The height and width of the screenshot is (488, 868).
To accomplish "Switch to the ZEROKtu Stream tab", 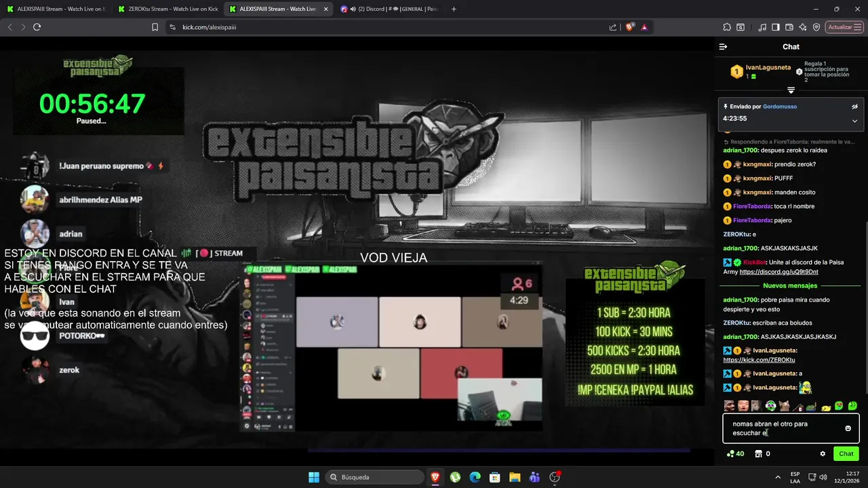I will pyautogui.click(x=167, y=9).
